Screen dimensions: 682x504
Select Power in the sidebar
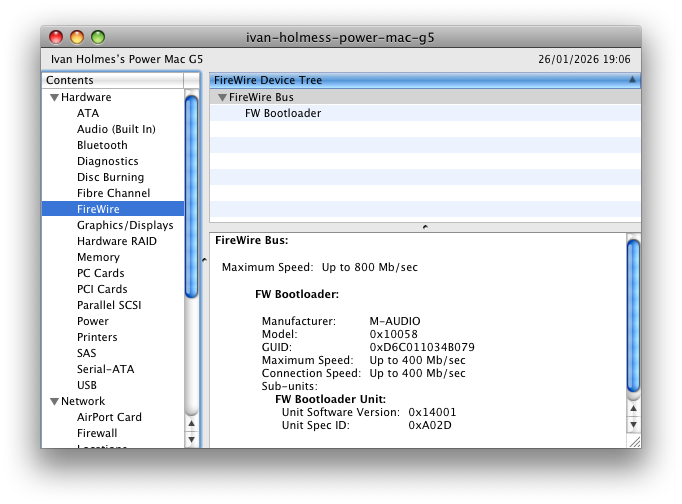point(93,321)
